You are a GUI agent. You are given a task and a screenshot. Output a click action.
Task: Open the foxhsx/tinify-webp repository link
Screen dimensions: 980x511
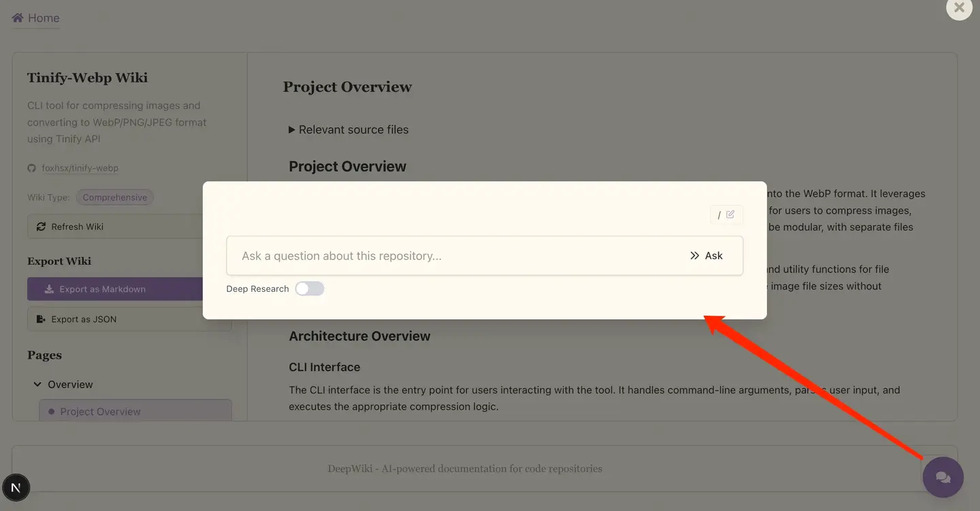[80, 168]
